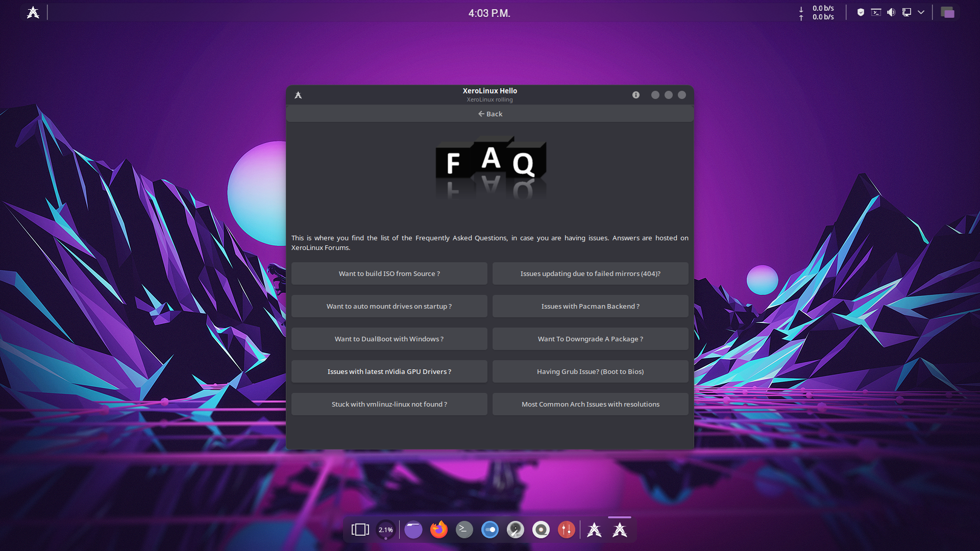This screenshot has height=551, width=980.
Task: Click the wired network tray icon
Action: [x=906, y=12]
